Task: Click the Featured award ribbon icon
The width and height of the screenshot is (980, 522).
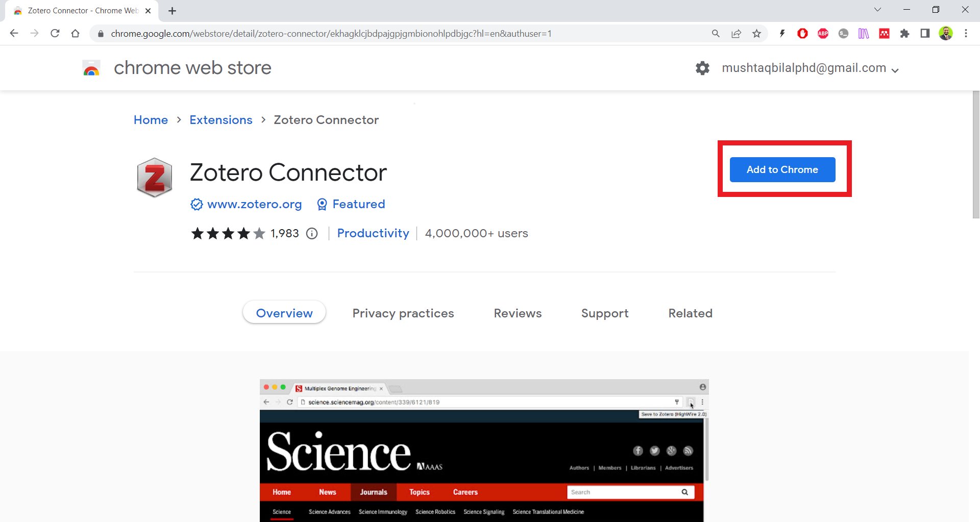Action: [322, 204]
